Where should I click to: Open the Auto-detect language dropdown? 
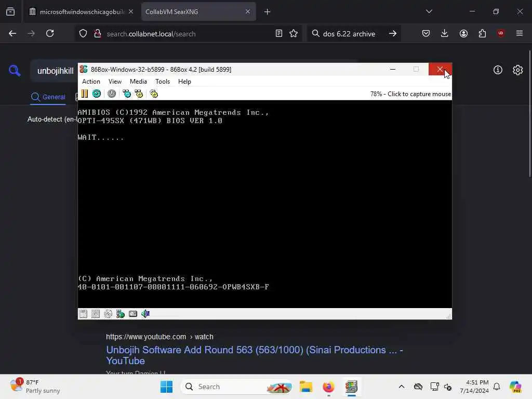click(52, 119)
